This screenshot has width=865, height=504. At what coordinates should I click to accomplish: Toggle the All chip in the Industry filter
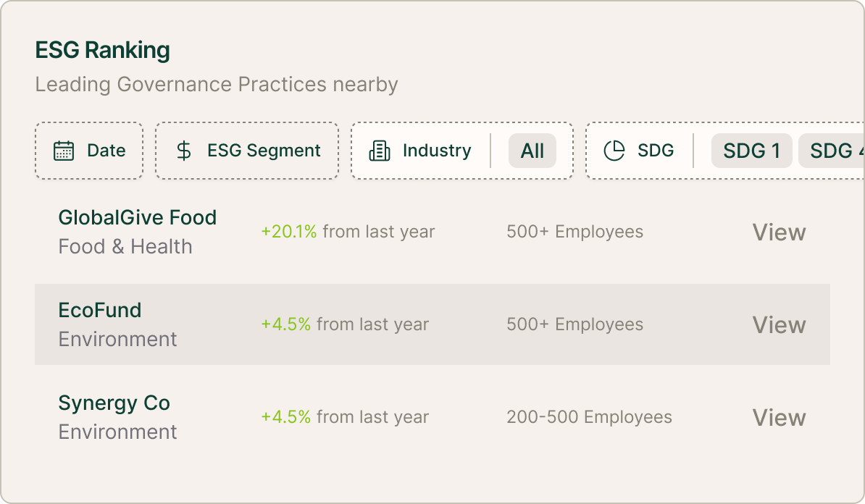[532, 151]
